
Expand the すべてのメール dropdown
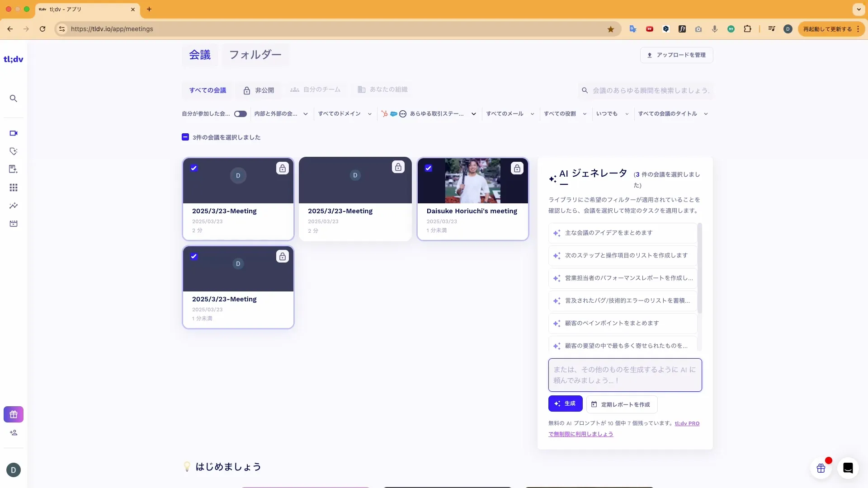click(510, 114)
